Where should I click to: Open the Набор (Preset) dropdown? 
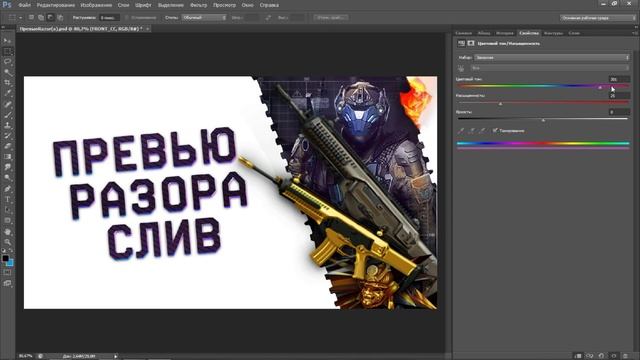(x=552, y=58)
